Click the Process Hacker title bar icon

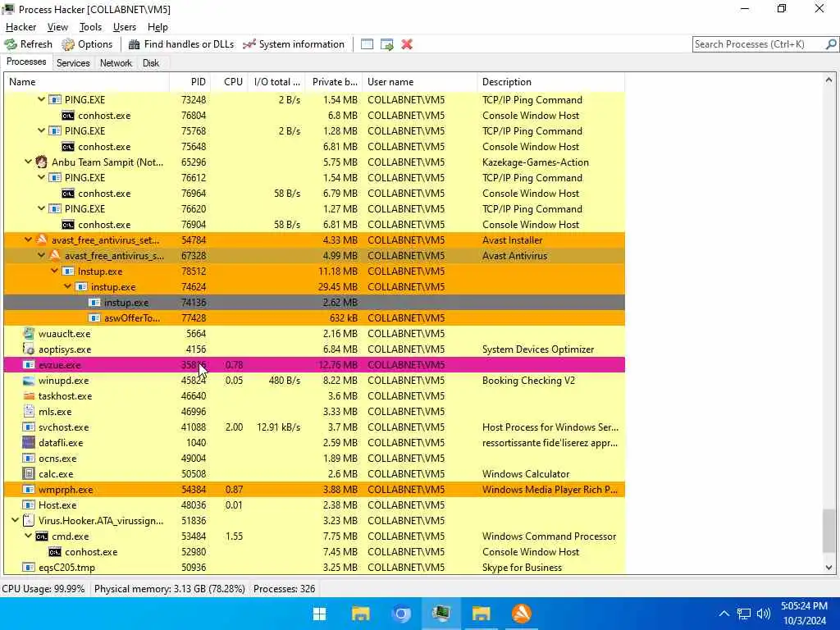click(8, 9)
